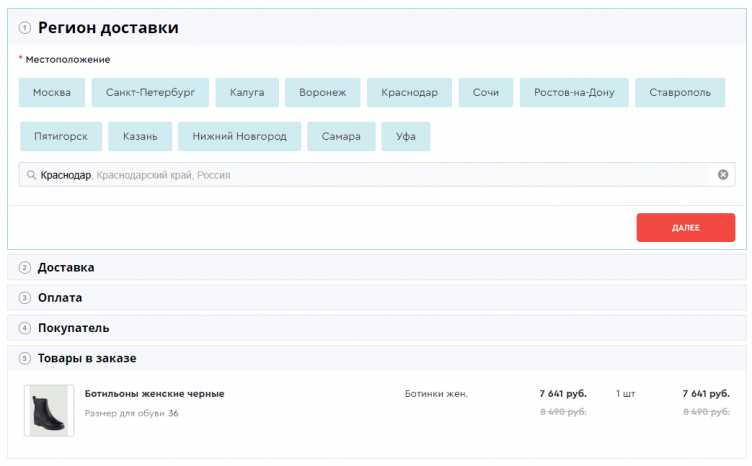Pick Калуга from city options
Image resolution: width=752 pixels, height=466 pixels.
[x=247, y=93]
